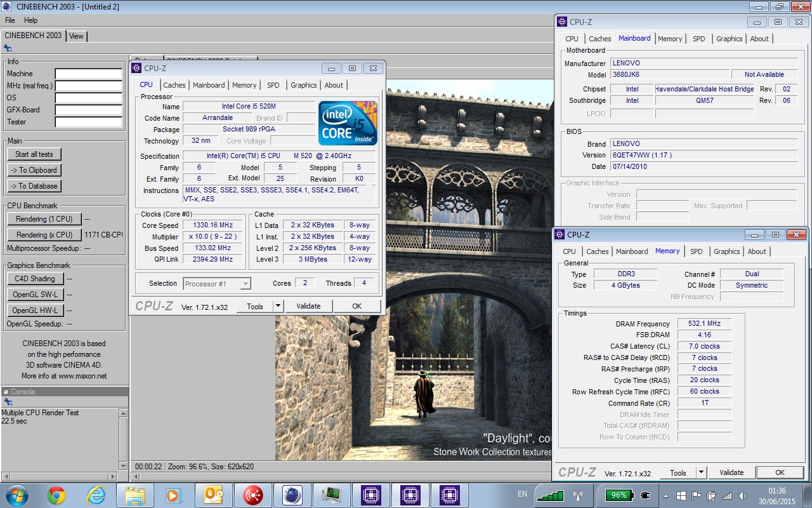The image size is (812, 508).
Task: Click the Intel Core i5 inside logo
Action: 348,123
